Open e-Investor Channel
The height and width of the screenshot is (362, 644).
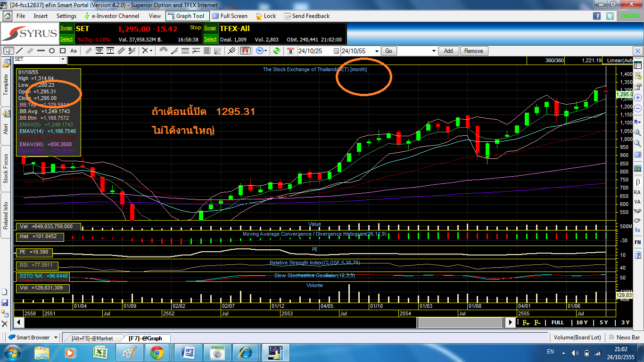coord(111,16)
